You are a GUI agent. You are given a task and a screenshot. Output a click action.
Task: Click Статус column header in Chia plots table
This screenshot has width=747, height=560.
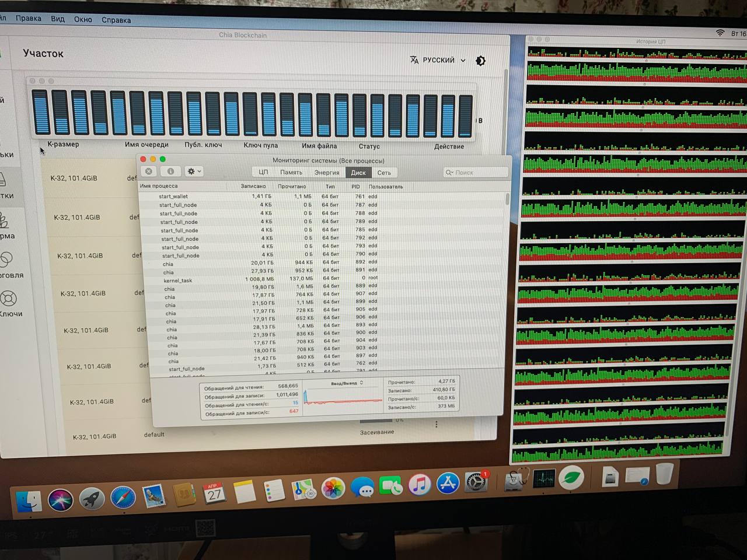(x=369, y=146)
